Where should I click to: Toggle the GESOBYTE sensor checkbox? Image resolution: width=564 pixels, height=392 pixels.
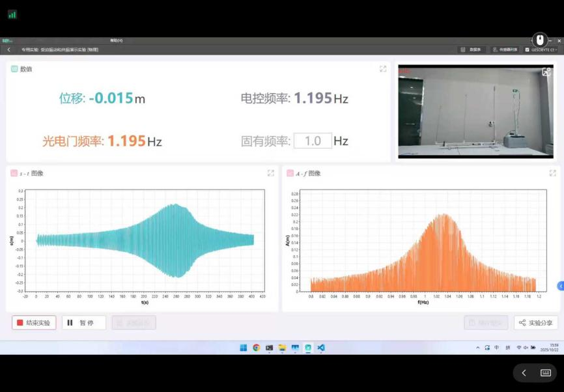pyautogui.click(x=528, y=49)
